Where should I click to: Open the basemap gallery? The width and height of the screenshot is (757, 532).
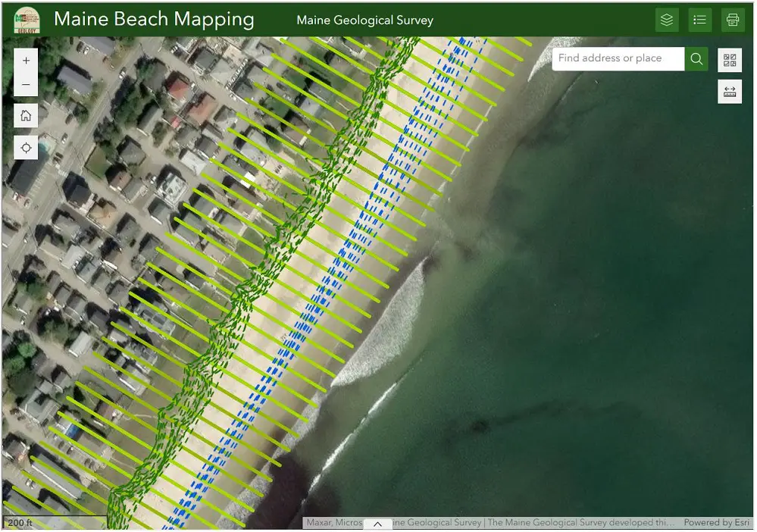[x=730, y=60]
